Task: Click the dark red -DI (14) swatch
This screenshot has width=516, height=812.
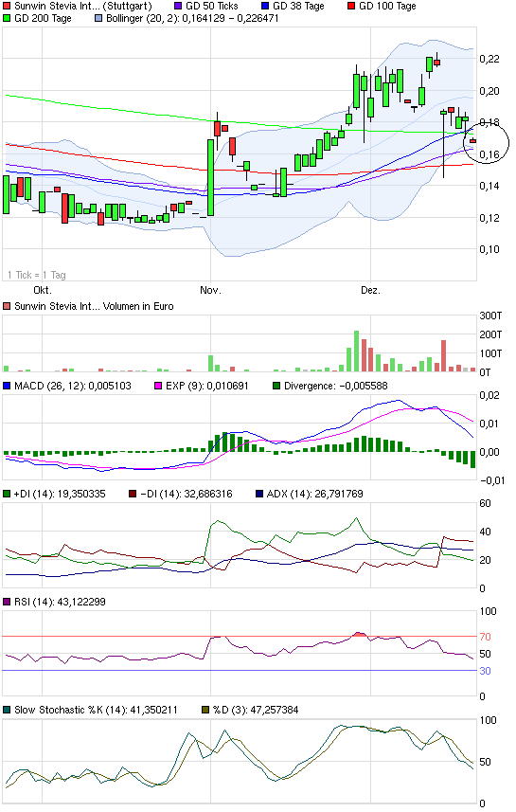Action: (133, 494)
